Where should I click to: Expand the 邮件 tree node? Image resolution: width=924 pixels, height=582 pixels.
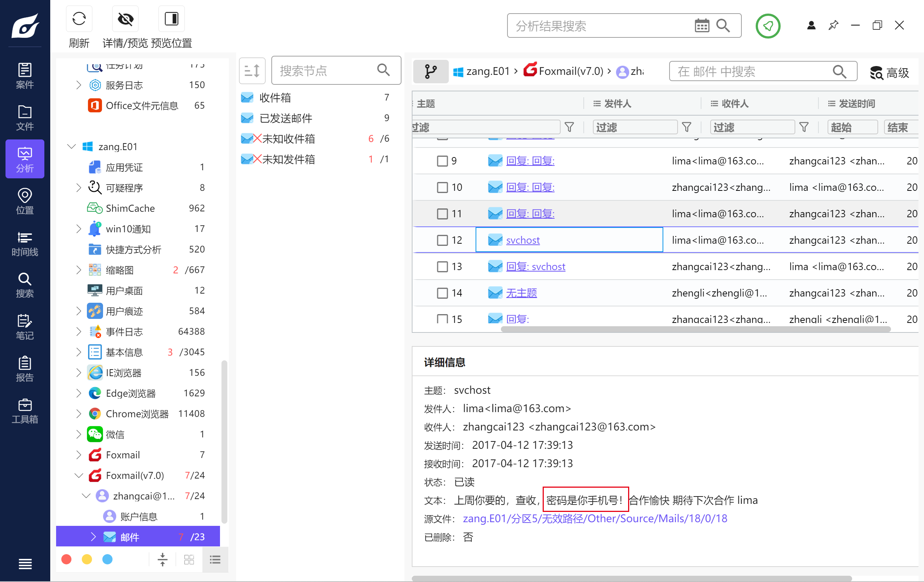[x=93, y=537]
